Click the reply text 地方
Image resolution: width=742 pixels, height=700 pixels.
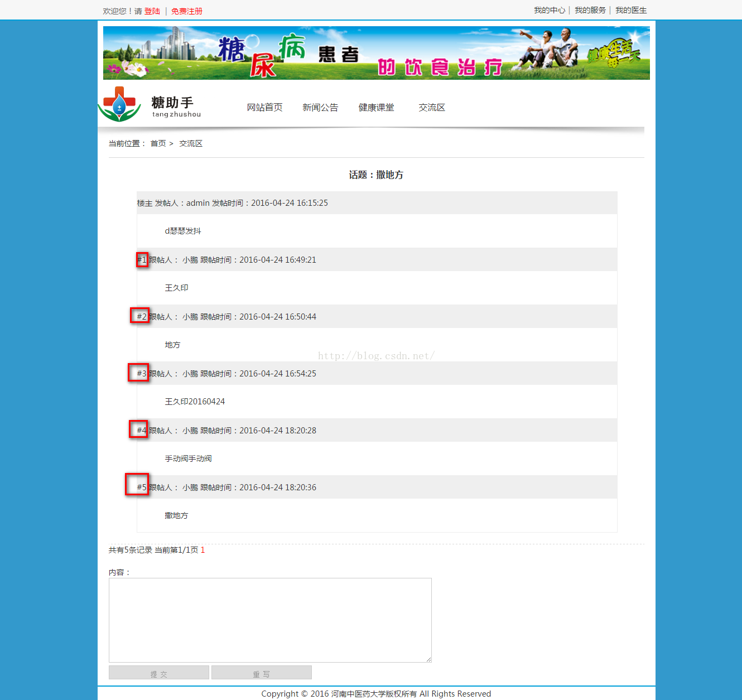click(x=172, y=345)
